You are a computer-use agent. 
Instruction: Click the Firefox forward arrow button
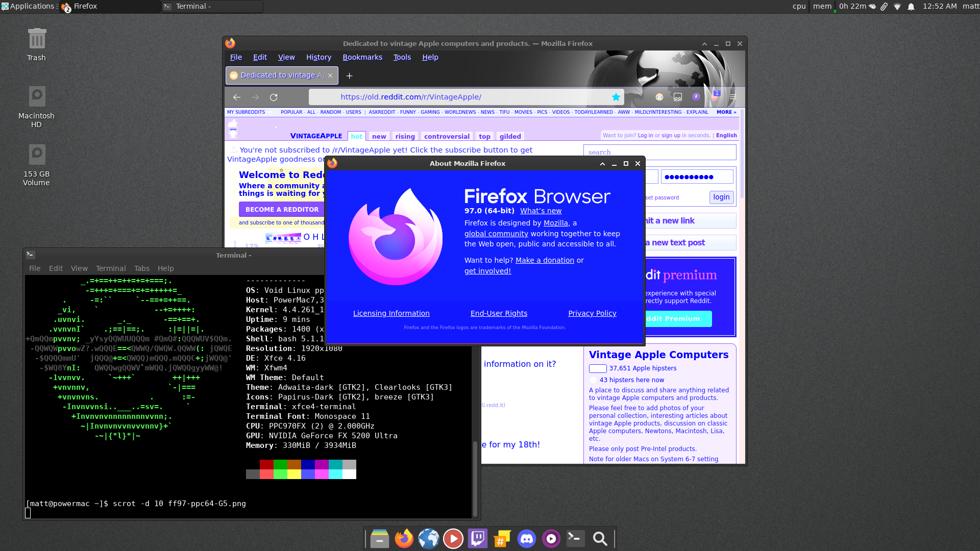tap(255, 97)
